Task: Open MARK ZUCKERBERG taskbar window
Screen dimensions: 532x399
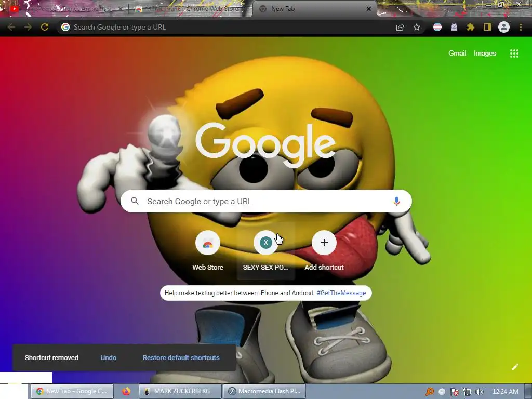Action: click(x=180, y=391)
